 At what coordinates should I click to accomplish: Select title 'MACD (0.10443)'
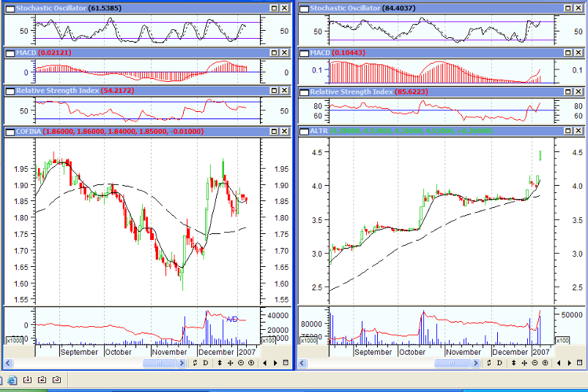[338, 53]
